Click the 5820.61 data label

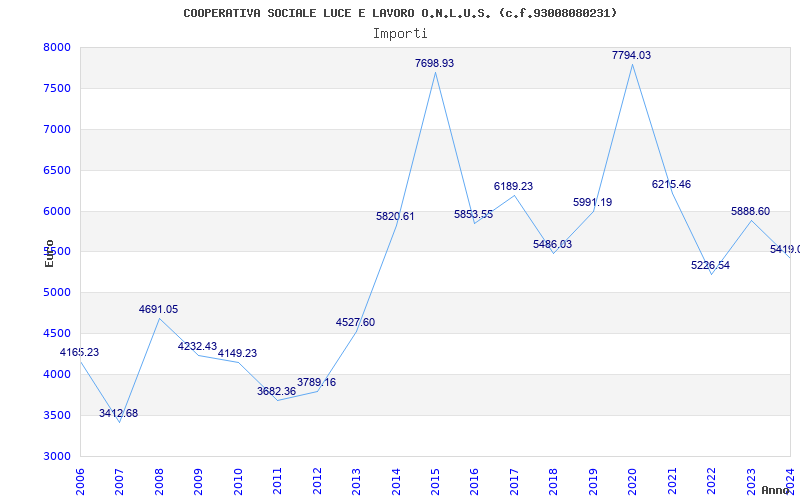pos(395,216)
